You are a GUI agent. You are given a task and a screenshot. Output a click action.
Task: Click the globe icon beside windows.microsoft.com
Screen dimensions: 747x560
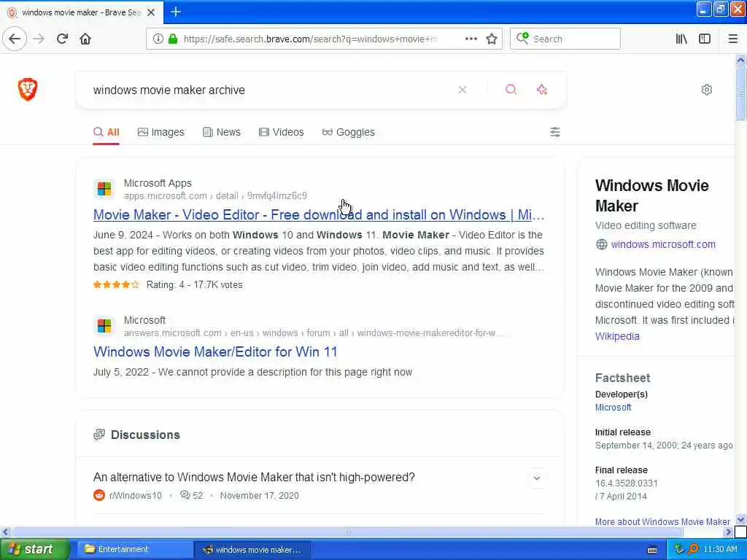click(x=602, y=244)
